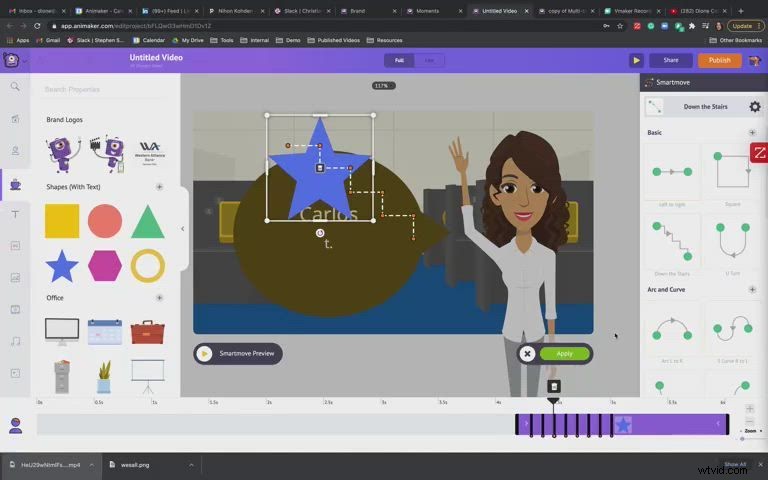Reload the browser page
Viewport: 768px width, 480px height.
tap(37, 26)
